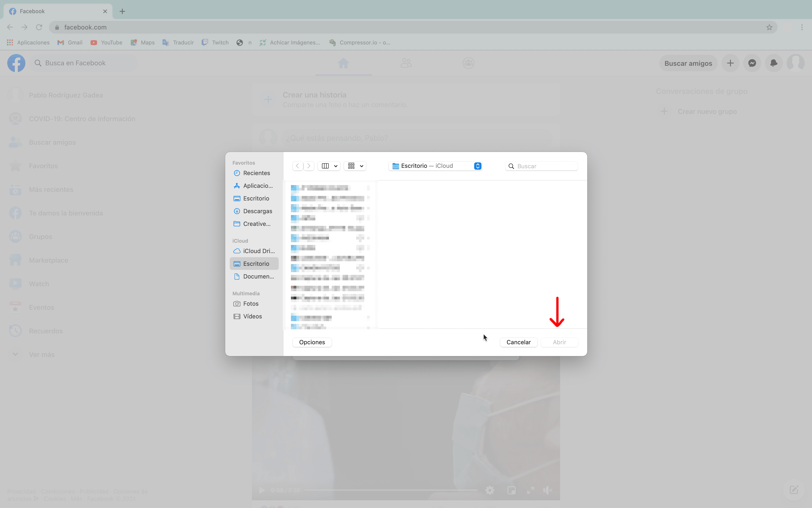
Task: Click the item grouping grid icon
Action: click(x=351, y=166)
